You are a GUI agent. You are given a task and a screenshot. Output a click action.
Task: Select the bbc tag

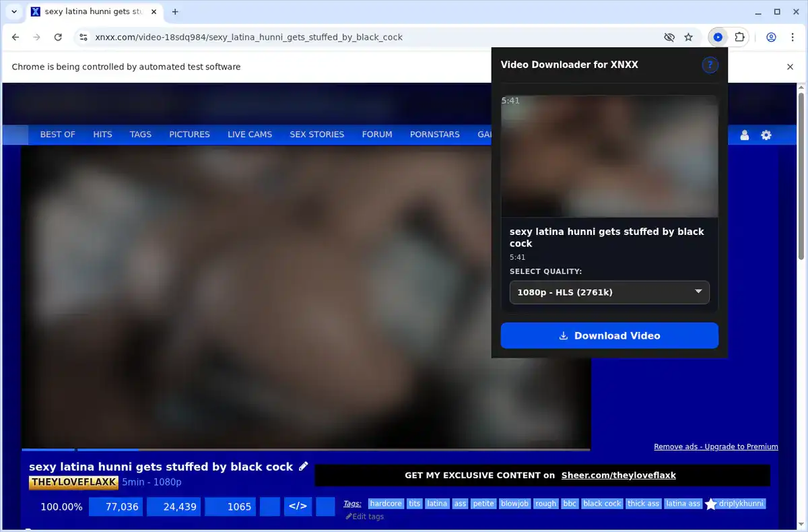coord(570,504)
